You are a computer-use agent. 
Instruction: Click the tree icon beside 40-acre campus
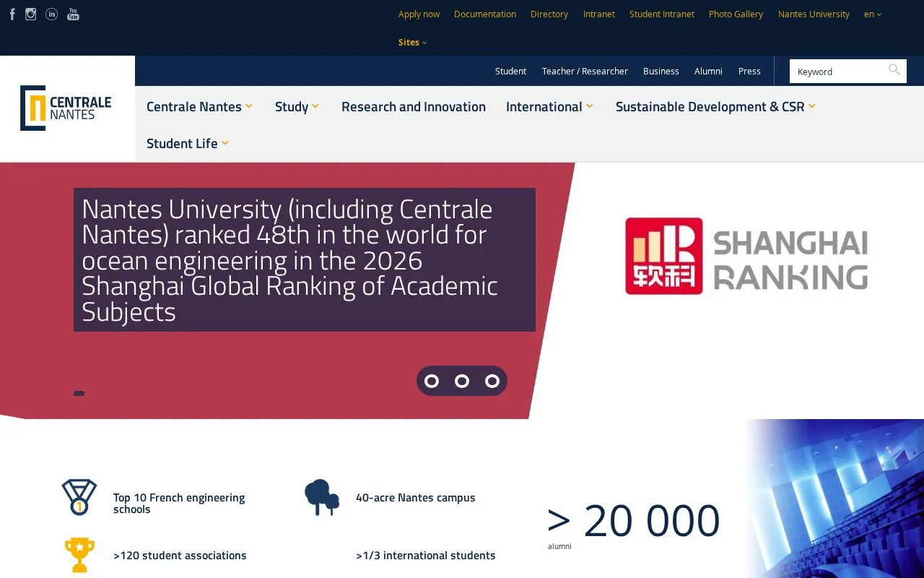[x=322, y=497]
